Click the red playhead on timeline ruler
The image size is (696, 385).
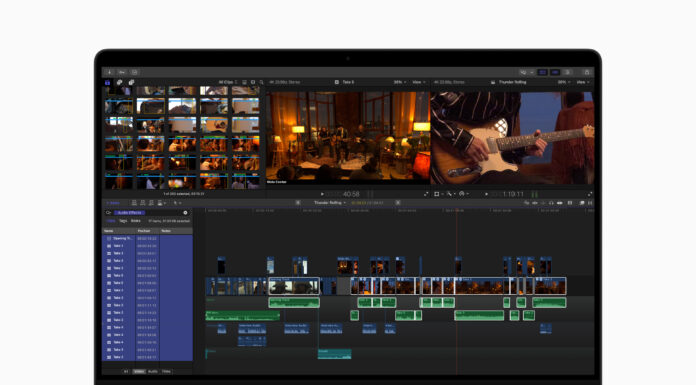tap(457, 210)
